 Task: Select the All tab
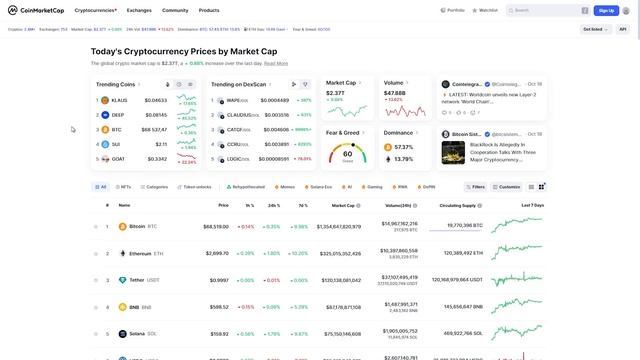pos(100,187)
